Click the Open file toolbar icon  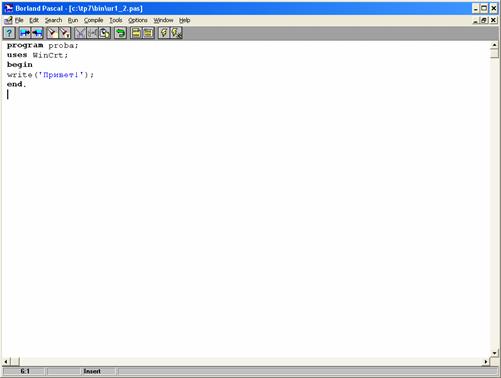click(x=25, y=33)
